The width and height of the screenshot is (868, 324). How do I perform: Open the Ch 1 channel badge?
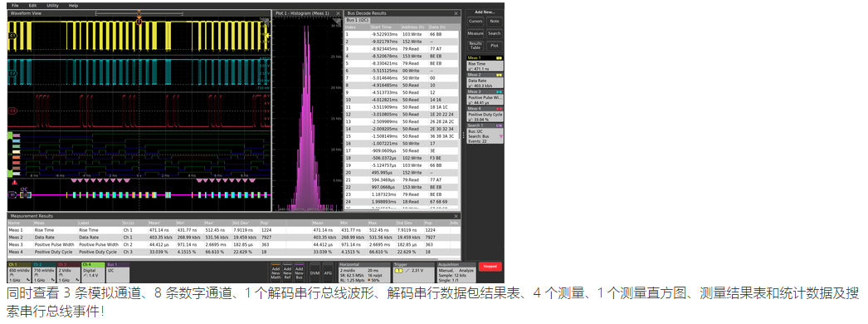[19, 272]
